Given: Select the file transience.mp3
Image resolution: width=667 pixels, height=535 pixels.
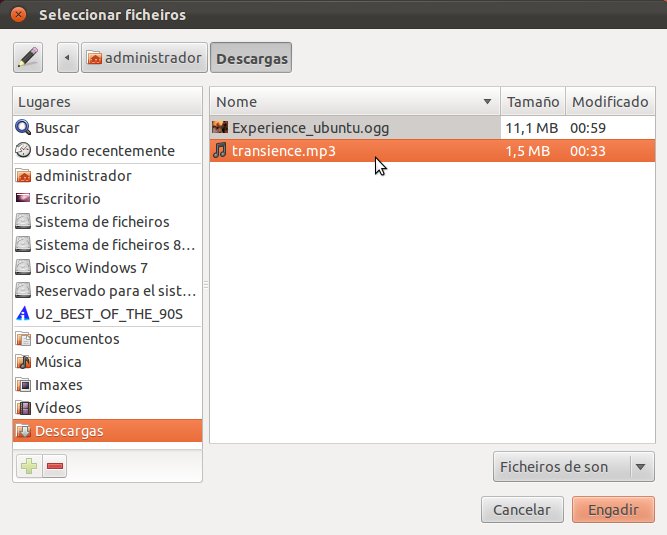Looking at the screenshot, I should (x=432, y=151).
